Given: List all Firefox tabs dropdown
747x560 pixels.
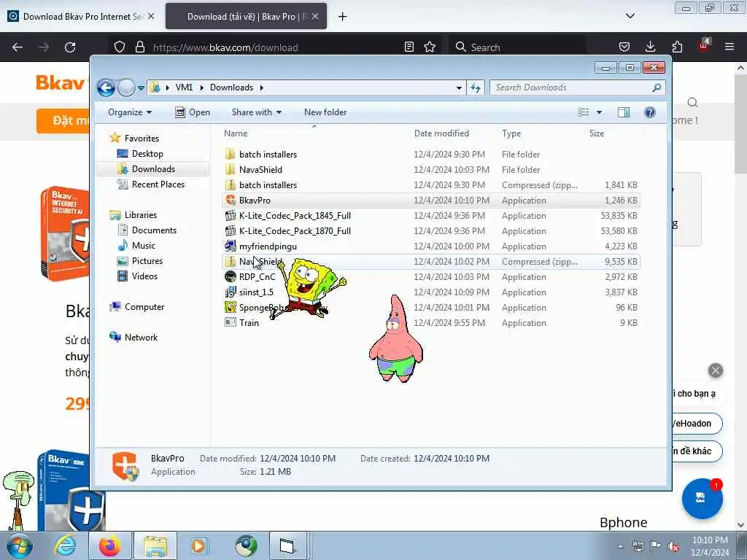Looking at the screenshot, I should 630,16.
